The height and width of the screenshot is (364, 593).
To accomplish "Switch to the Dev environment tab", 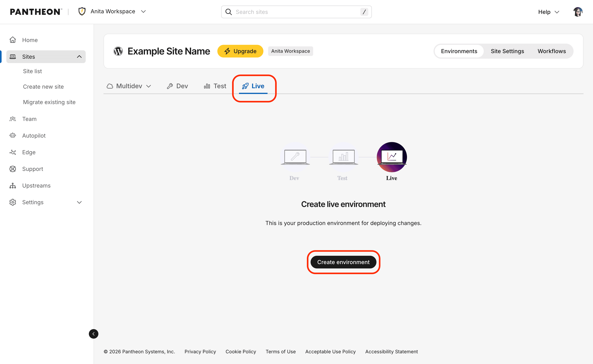I will point(178,86).
